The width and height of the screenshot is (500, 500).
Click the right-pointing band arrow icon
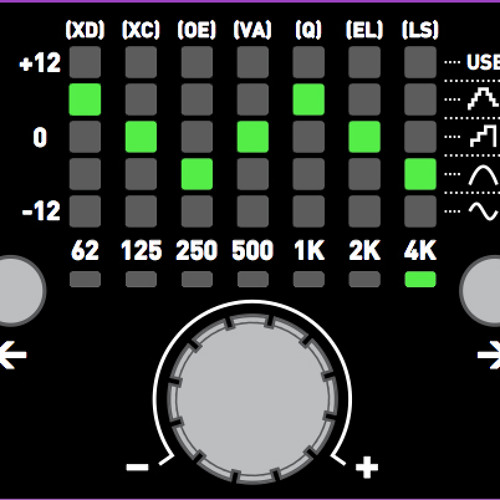pos(489,355)
